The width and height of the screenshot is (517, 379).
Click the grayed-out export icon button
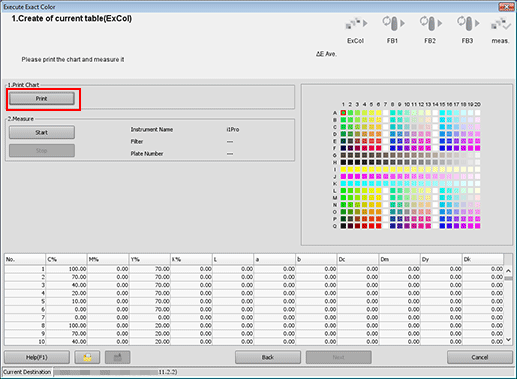pos(117,357)
